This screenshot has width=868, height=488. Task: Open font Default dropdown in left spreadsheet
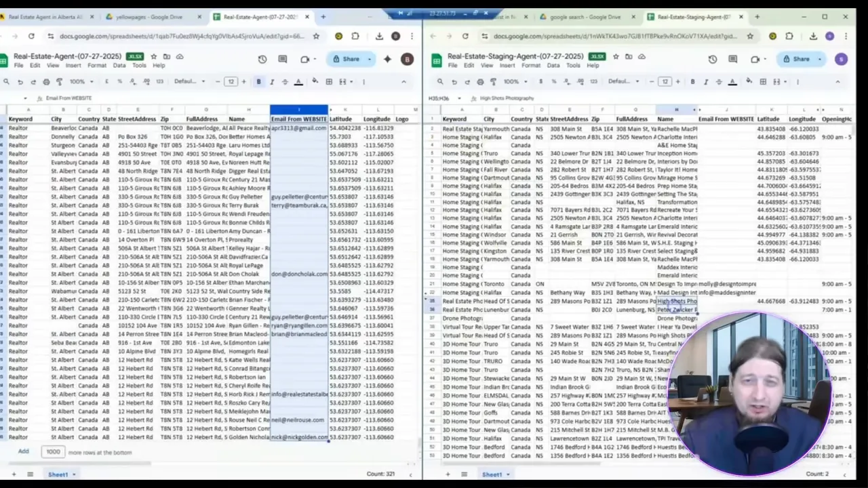189,81
